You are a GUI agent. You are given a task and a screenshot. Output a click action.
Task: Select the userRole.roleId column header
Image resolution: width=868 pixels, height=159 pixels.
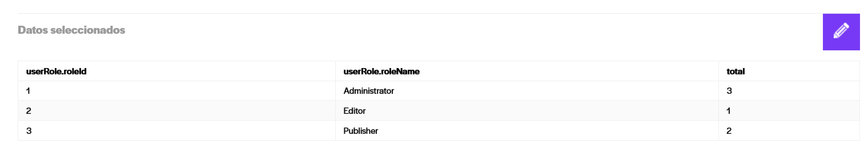click(x=56, y=71)
